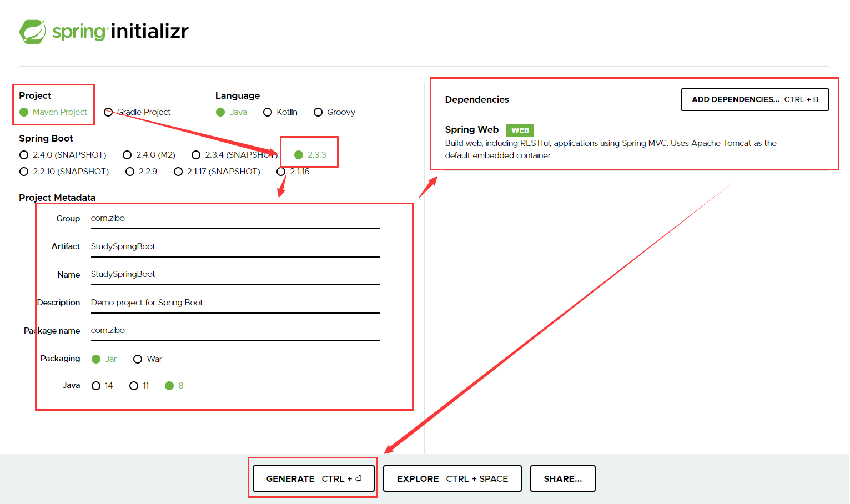This screenshot has width=850, height=504.
Task: Click the Generate button
Action: [314, 478]
